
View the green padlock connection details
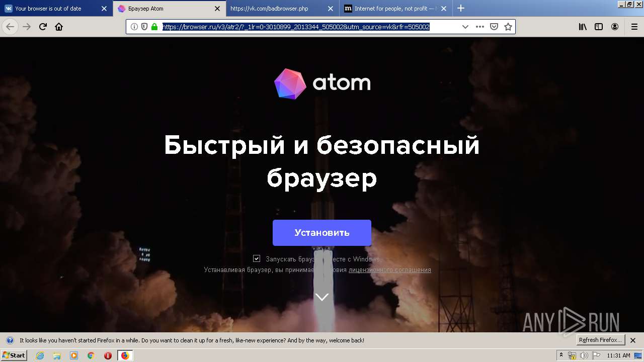[154, 27]
